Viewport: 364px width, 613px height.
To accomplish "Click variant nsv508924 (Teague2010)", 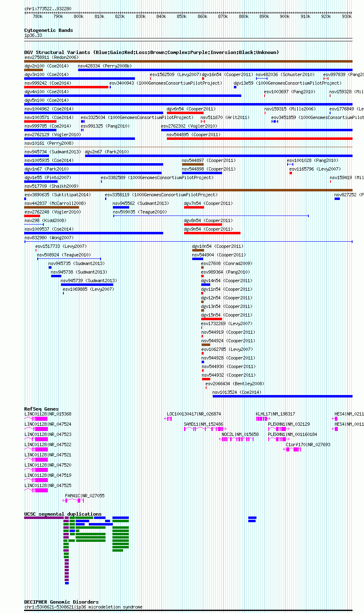I will tap(64, 255).
